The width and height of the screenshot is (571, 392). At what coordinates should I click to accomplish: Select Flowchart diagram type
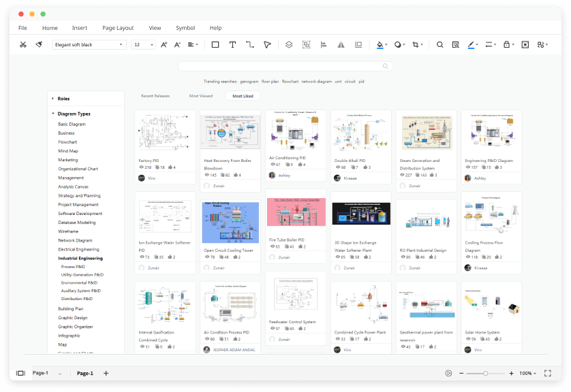pos(67,142)
